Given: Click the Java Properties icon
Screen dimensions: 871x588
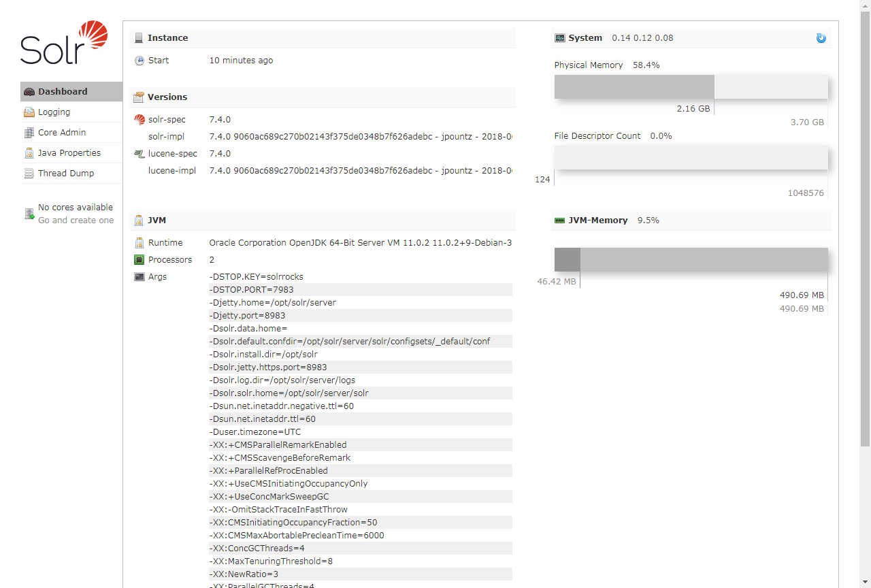Looking at the screenshot, I should pyautogui.click(x=29, y=153).
